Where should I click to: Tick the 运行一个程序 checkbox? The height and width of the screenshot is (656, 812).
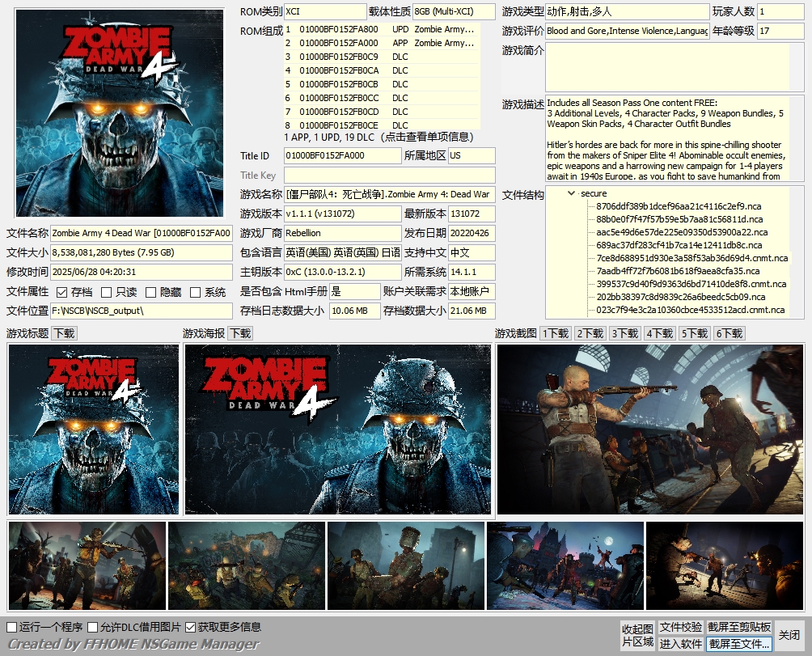point(12,627)
